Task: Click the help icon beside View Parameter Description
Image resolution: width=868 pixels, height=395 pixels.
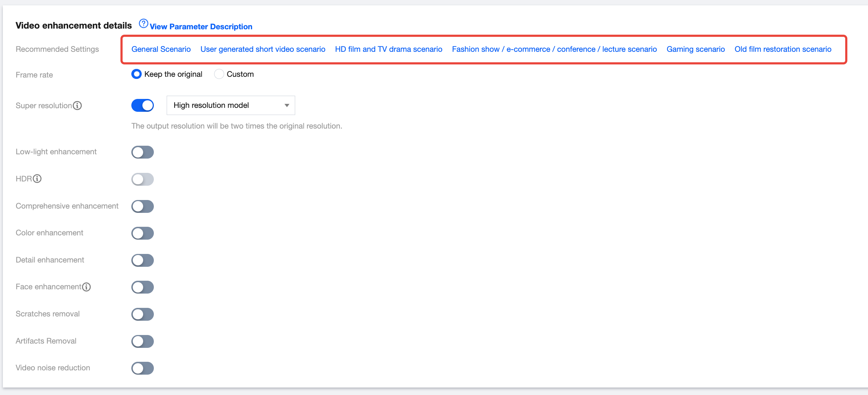Action: coord(143,24)
